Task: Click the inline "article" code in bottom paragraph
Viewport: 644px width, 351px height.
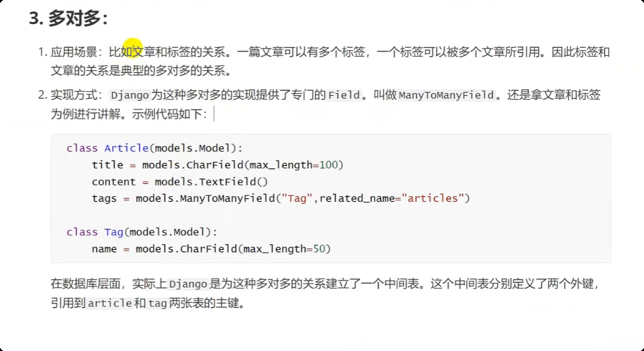Action: 110,303
